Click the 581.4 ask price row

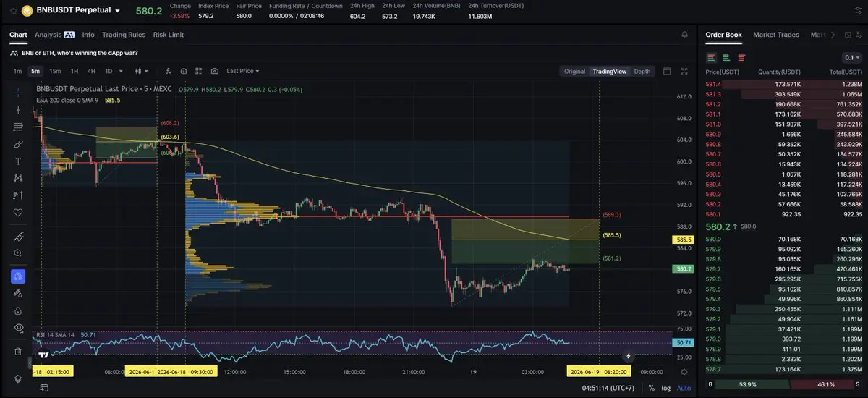(783, 85)
